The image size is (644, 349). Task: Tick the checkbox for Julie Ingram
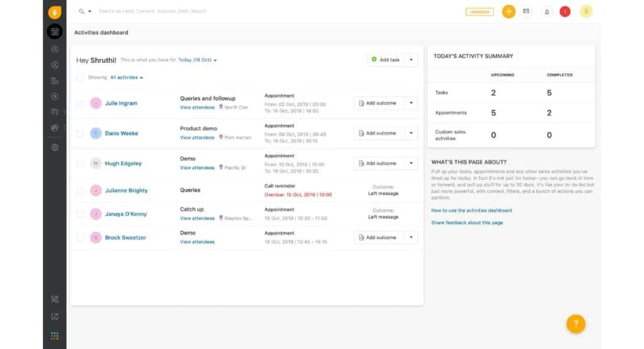click(80, 104)
